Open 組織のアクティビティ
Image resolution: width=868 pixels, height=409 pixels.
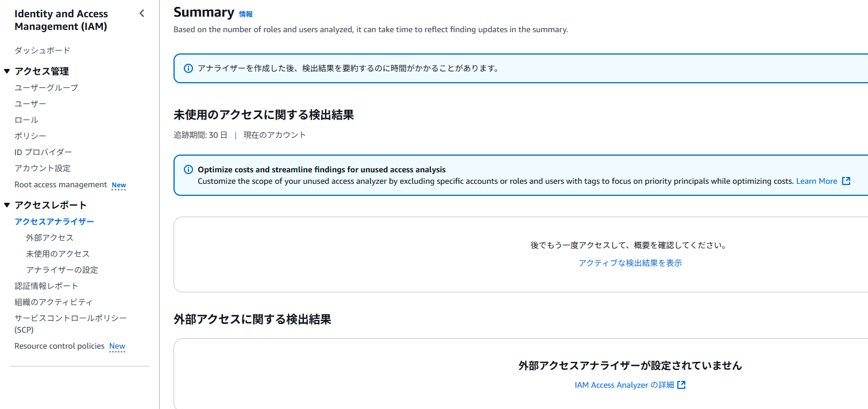tap(54, 302)
